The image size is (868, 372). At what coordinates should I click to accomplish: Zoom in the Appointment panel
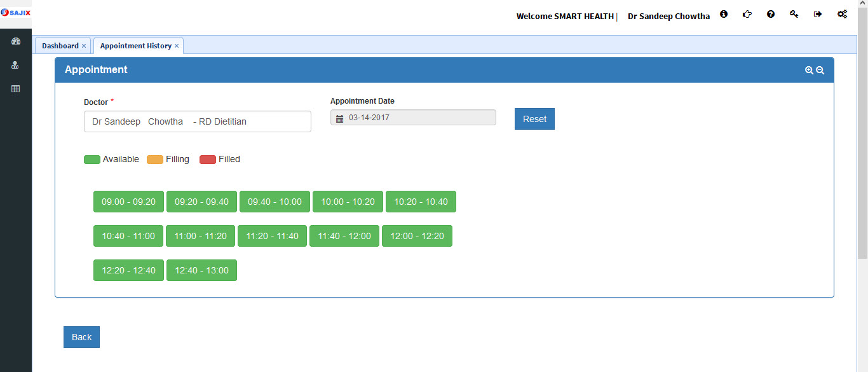click(809, 71)
